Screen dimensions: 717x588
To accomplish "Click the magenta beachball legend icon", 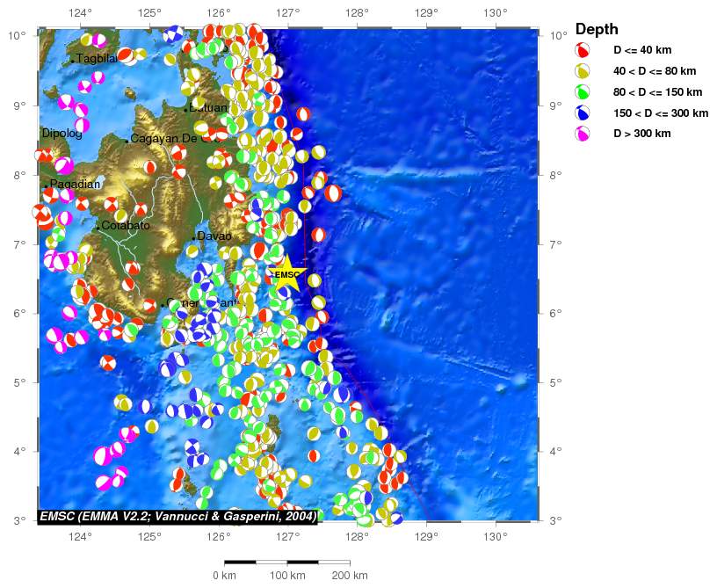I will tap(582, 134).
